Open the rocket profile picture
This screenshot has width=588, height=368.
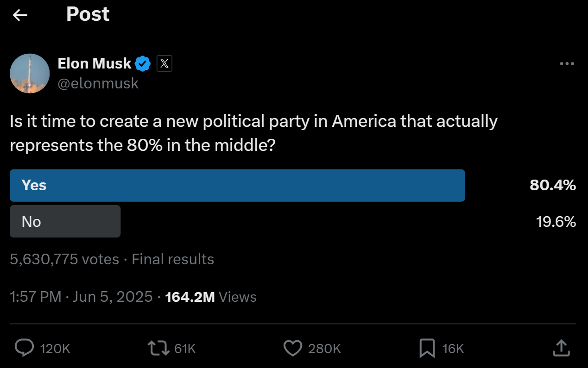(30, 73)
